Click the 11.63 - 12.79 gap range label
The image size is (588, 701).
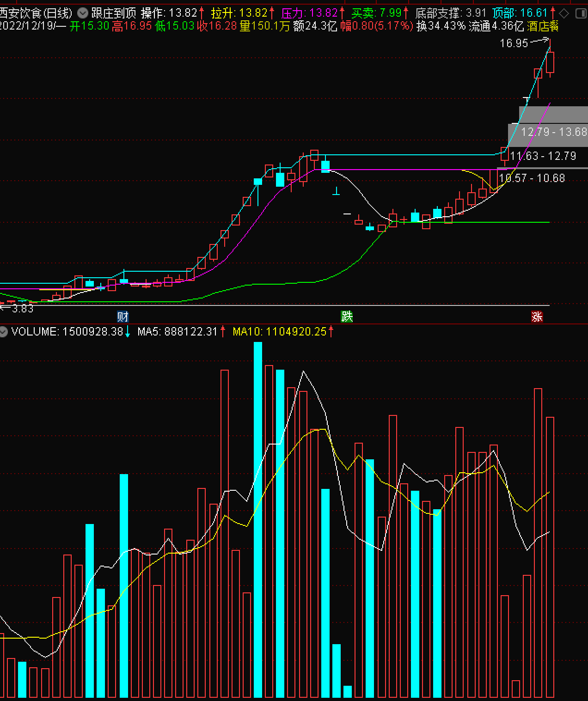coord(543,156)
